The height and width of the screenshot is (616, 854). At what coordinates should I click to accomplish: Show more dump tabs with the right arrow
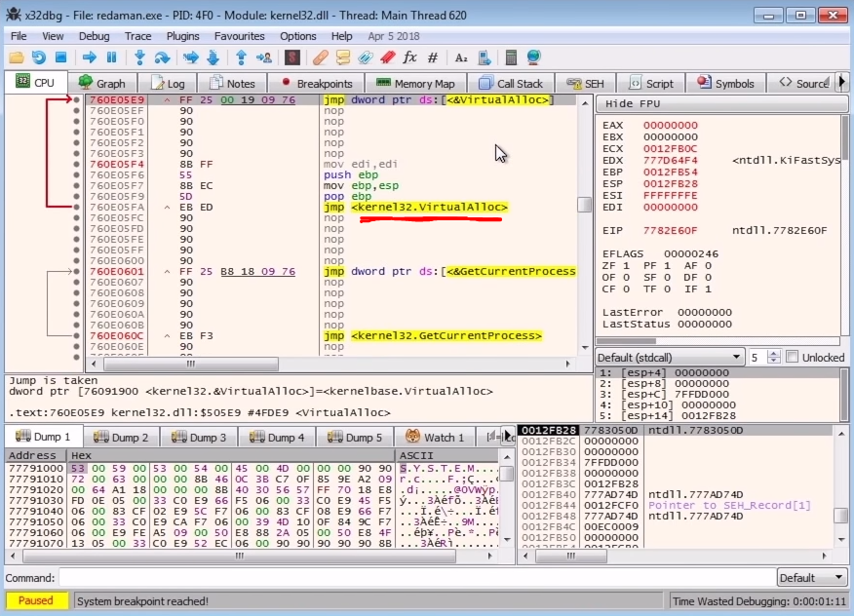[507, 435]
